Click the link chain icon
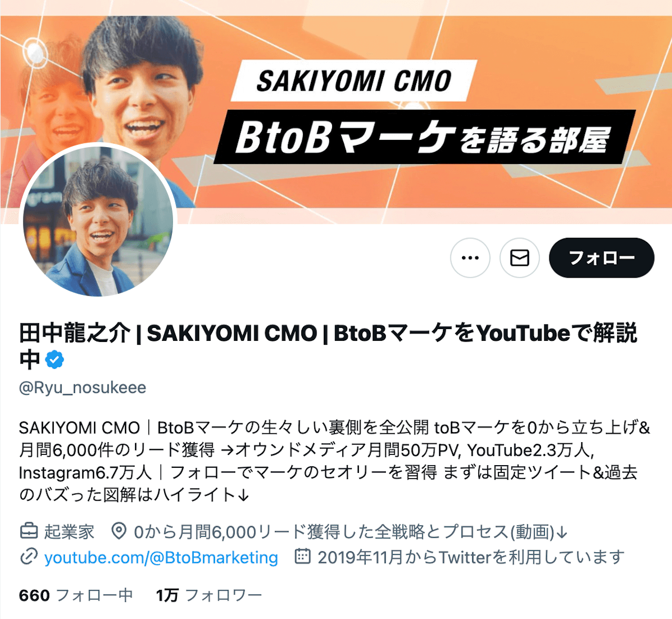Viewport: 672px width, 619px height. (x=29, y=557)
